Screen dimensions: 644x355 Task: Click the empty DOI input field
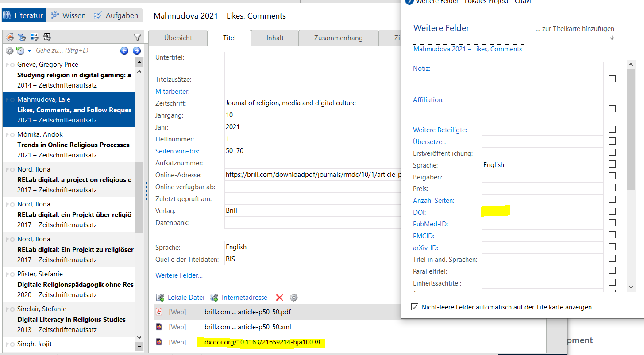543,212
